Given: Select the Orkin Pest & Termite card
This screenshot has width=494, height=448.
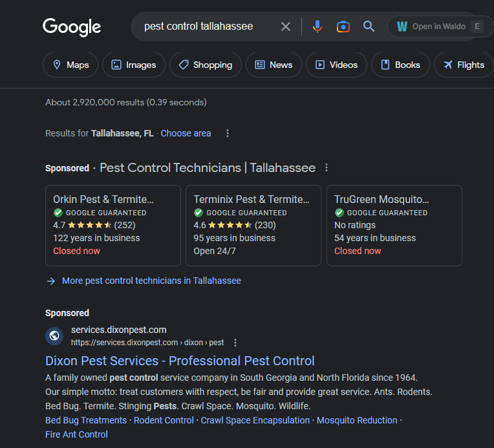Looking at the screenshot, I should [x=113, y=226].
